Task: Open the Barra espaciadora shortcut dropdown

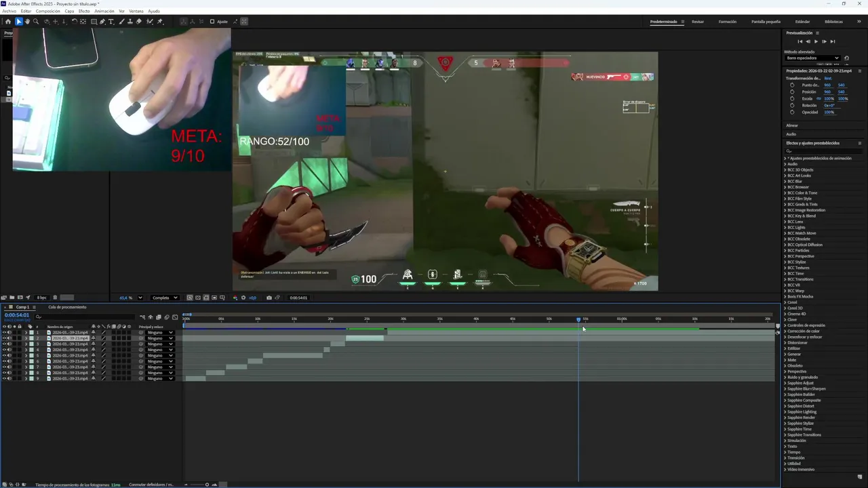Action: [812, 58]
